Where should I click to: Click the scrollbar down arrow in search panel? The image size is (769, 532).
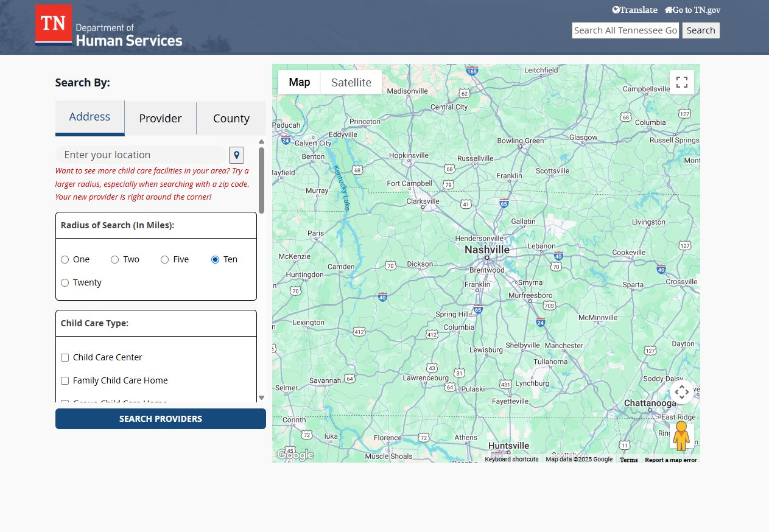[262, 398]
